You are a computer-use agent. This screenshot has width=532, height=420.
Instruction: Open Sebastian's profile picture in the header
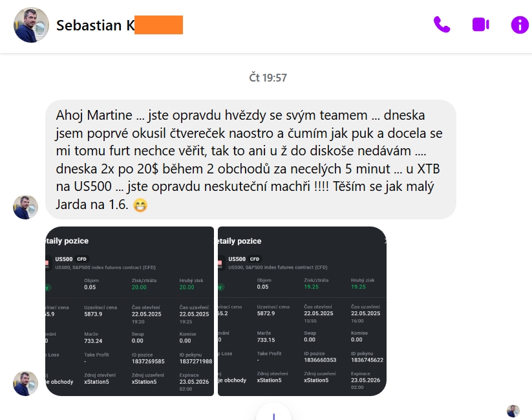31,25
